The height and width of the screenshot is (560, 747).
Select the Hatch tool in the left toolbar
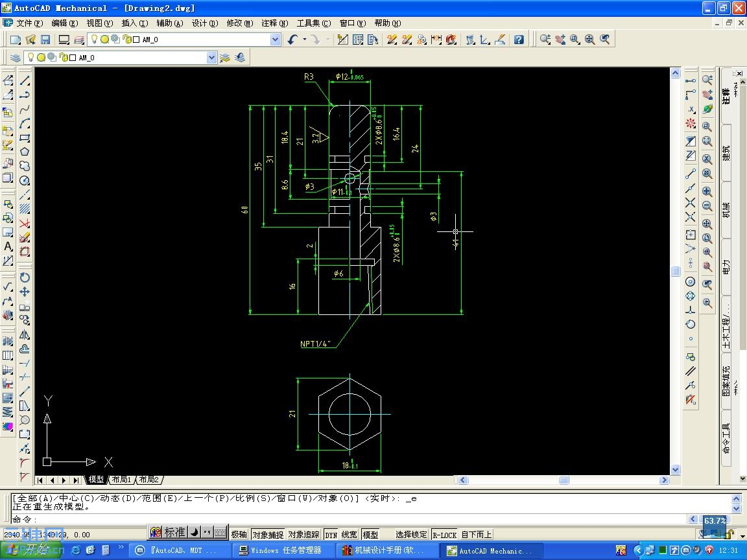[x=25, y=209]
